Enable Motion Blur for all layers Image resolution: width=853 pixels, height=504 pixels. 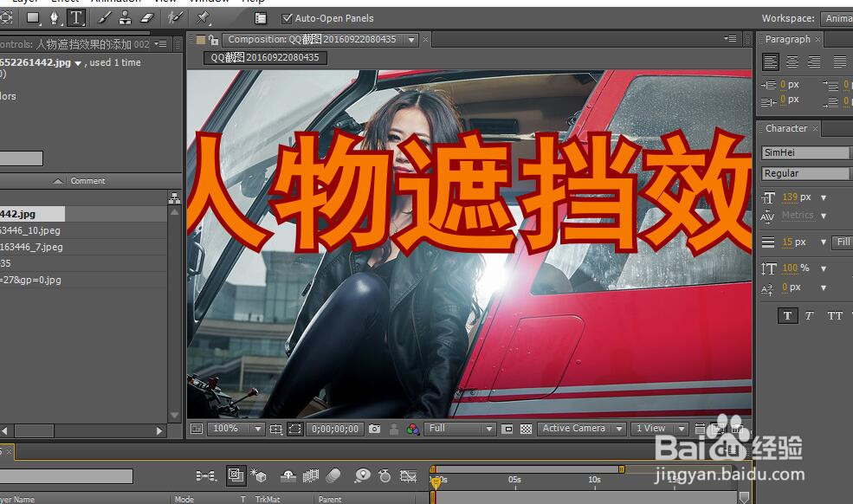click(333, 476)
